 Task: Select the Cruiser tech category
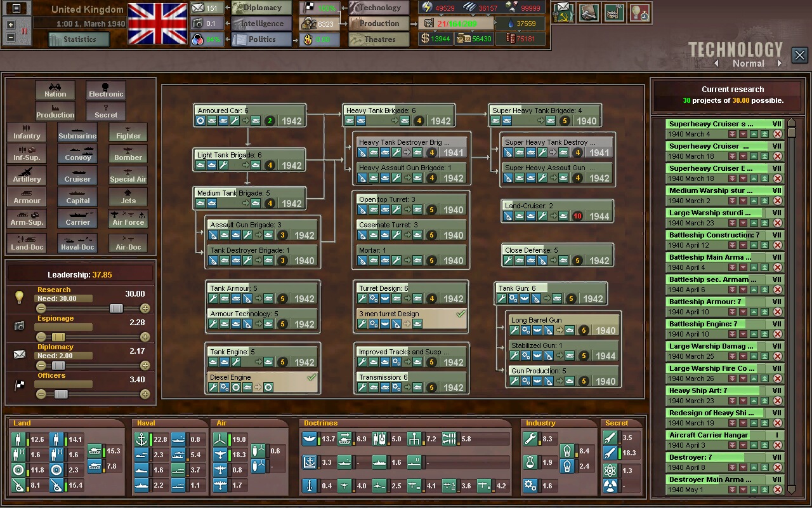pyautogui.click(x=77, y=175)
